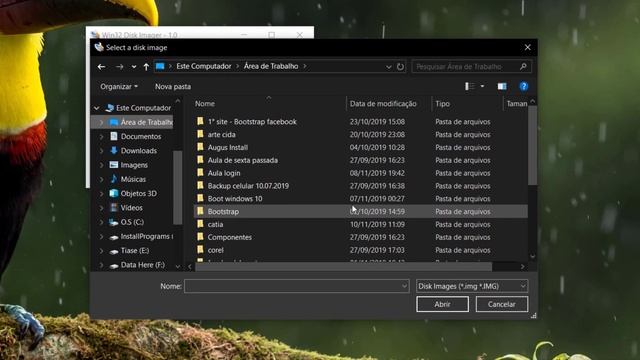The height and width of the screenshot is (360, 640).
Task: Open recent locations dropdown arrow
Action: pyautogui.click(x=134, y=67)
